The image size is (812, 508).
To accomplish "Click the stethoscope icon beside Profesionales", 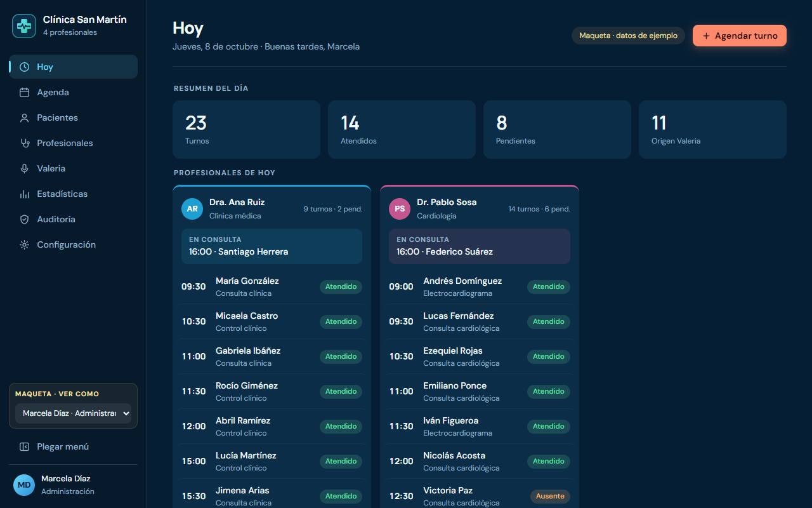I will coord(24,143).
